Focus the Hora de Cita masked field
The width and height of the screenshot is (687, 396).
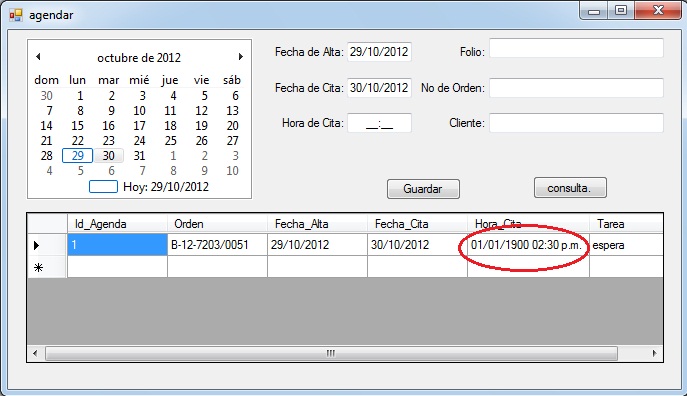pos(379,123)
